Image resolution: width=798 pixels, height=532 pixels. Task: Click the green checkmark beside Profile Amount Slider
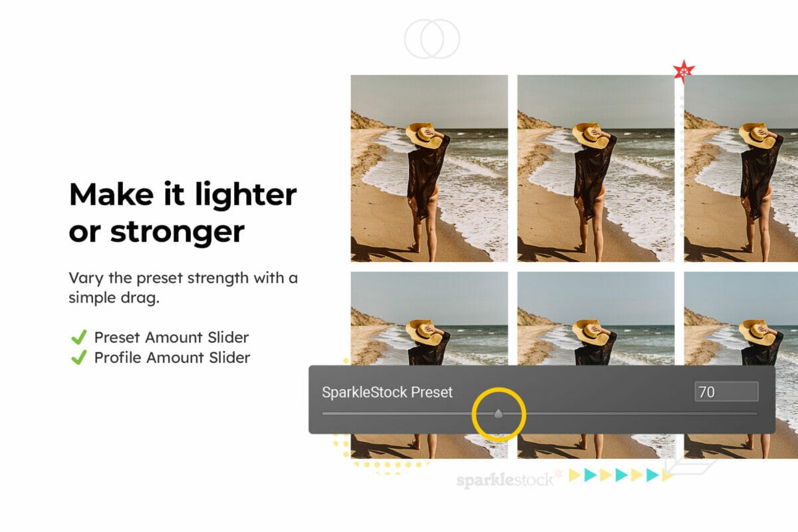click(78, 358)
